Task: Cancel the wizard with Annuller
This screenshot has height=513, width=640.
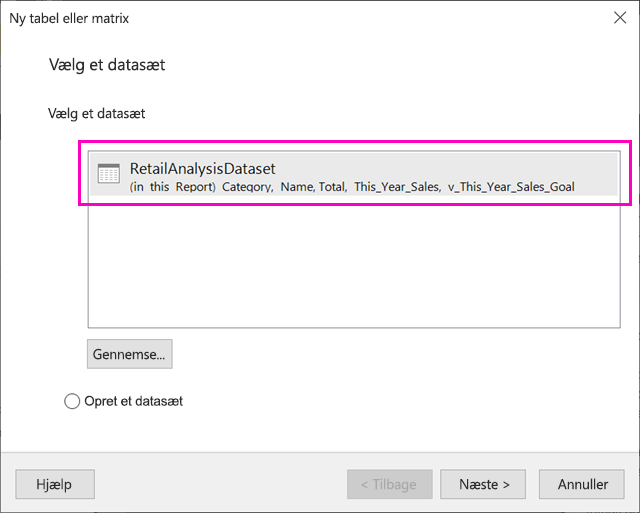Action: point(582,484)
